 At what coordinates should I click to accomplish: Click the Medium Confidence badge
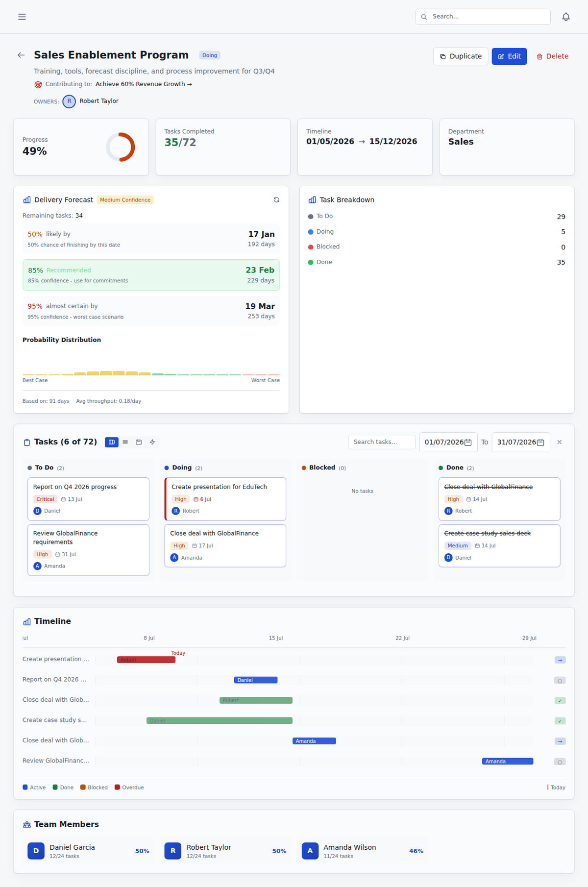coord(125,200)
